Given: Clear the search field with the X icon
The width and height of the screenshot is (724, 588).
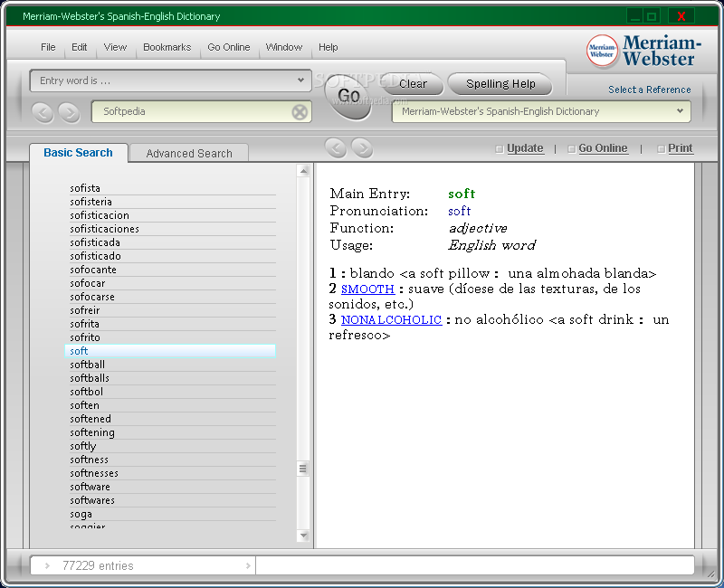Looking at the screenshot, I should [x=300, y=111].
